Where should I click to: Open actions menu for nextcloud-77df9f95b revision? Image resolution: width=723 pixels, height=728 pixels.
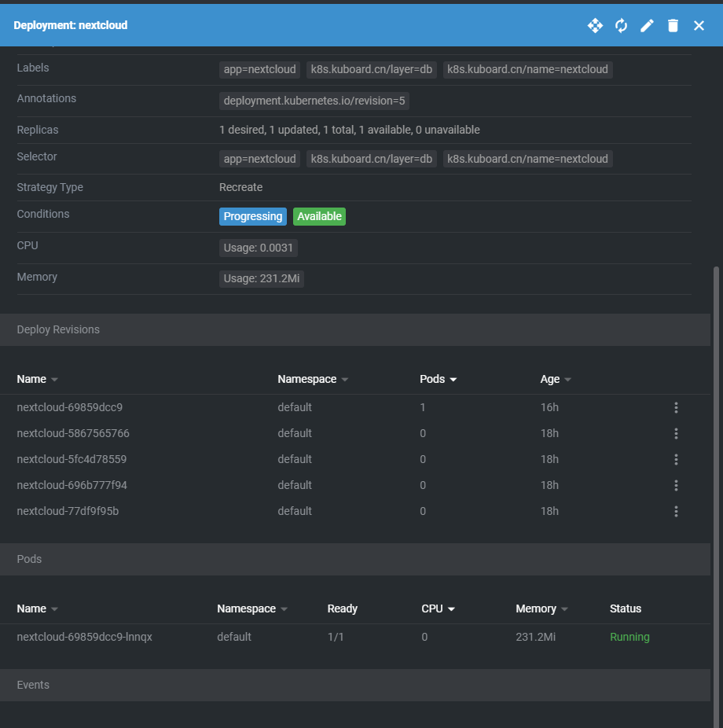(676, 511)
